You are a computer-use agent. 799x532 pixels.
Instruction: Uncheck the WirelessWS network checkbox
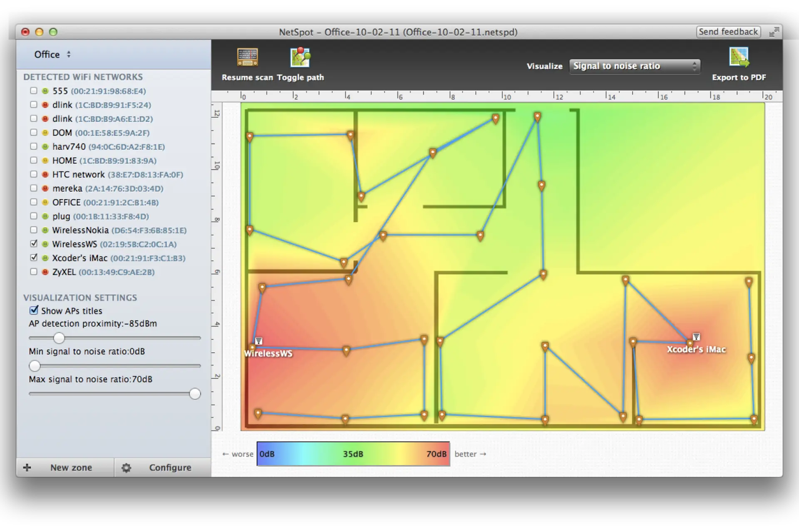pos(34,244)
